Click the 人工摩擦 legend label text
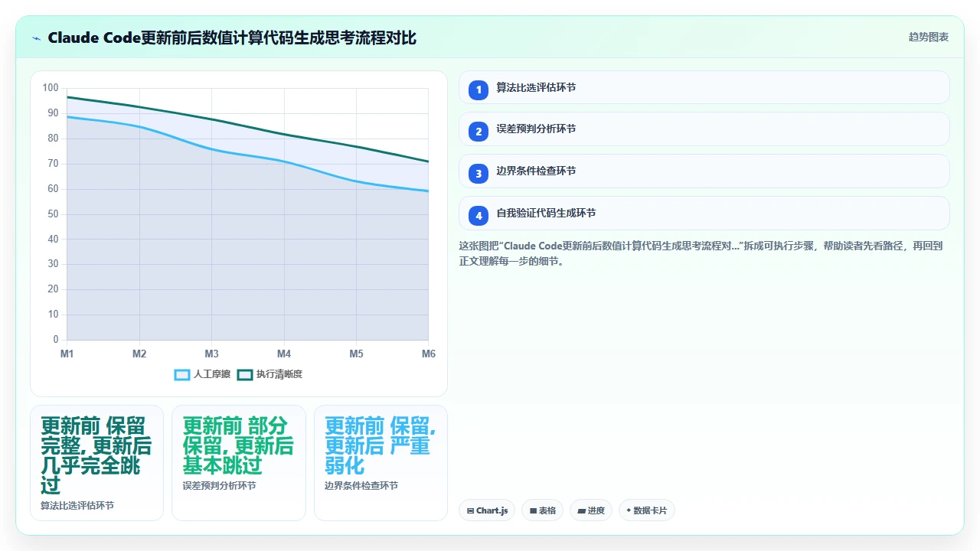The height and width of the screenshot is (551, 980). pos(212,374)
